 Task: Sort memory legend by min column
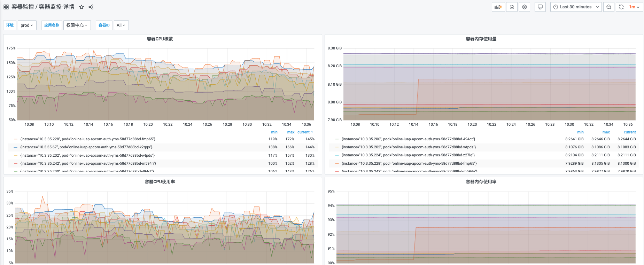[x=580, y=132]
